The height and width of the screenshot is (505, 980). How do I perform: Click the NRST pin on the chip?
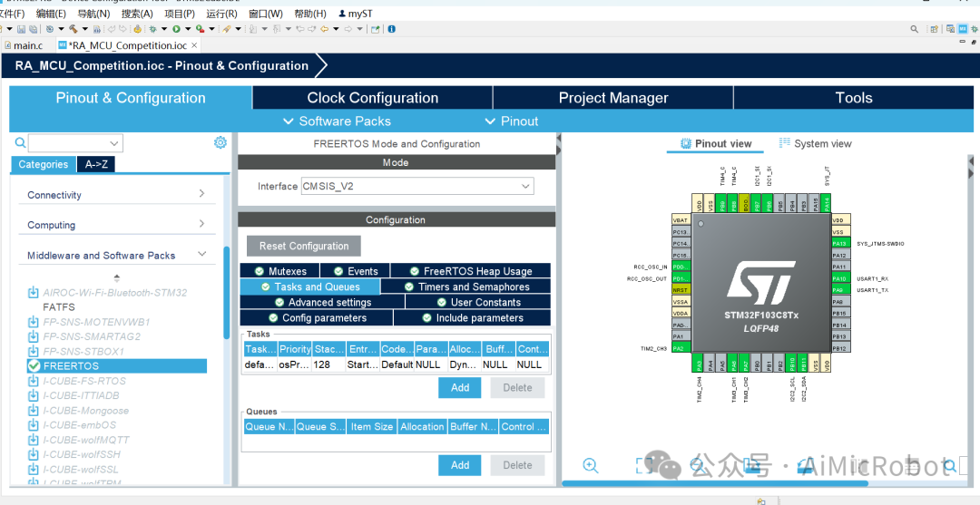[x=681, y=290]
